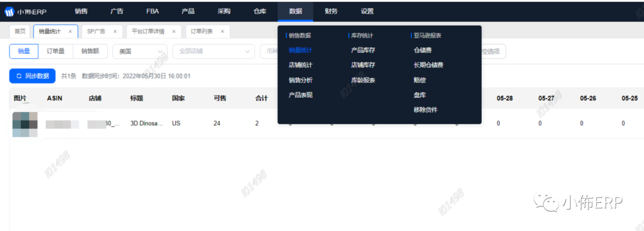Click the 05-28 date column header
This screenshot has width=644, height=231.
point(504,98)
